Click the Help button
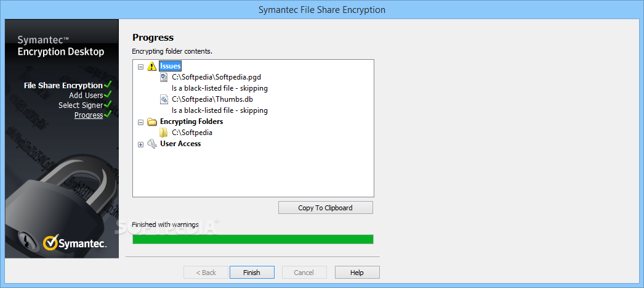 (x=357, y=273)
